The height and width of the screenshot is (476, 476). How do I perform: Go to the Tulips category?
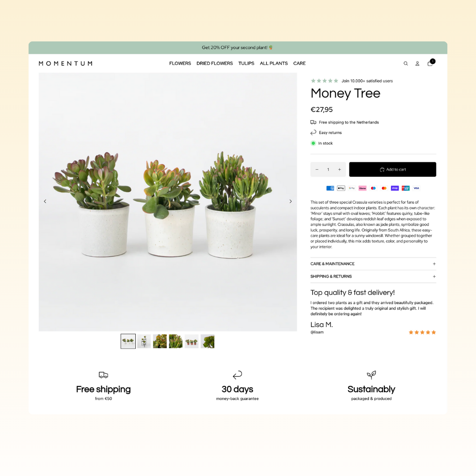click(246, 63)
